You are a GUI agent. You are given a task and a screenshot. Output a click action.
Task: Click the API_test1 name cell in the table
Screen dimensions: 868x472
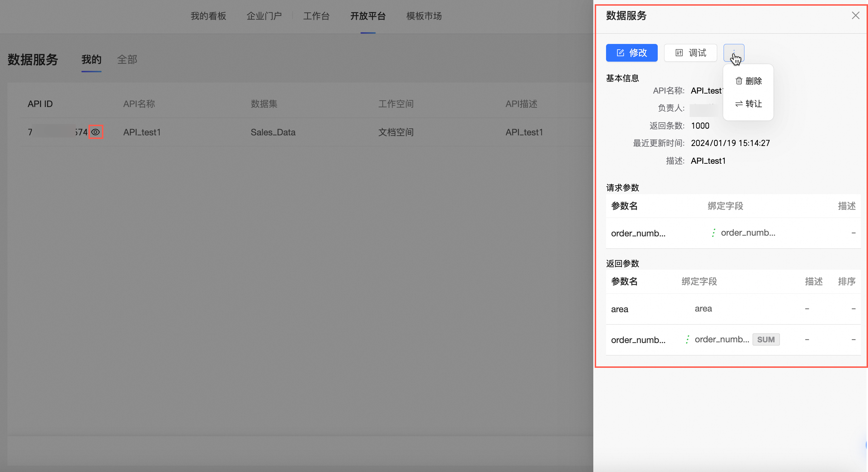142,132
